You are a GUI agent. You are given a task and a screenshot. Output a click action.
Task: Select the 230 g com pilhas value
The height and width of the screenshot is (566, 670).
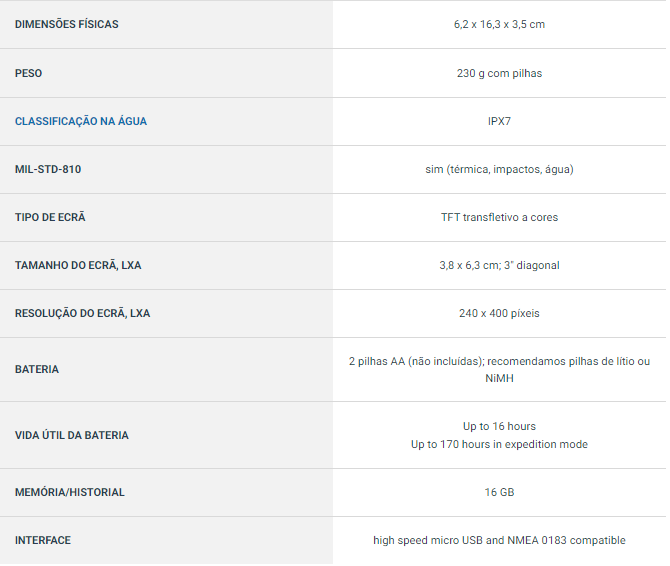point(499,73)
